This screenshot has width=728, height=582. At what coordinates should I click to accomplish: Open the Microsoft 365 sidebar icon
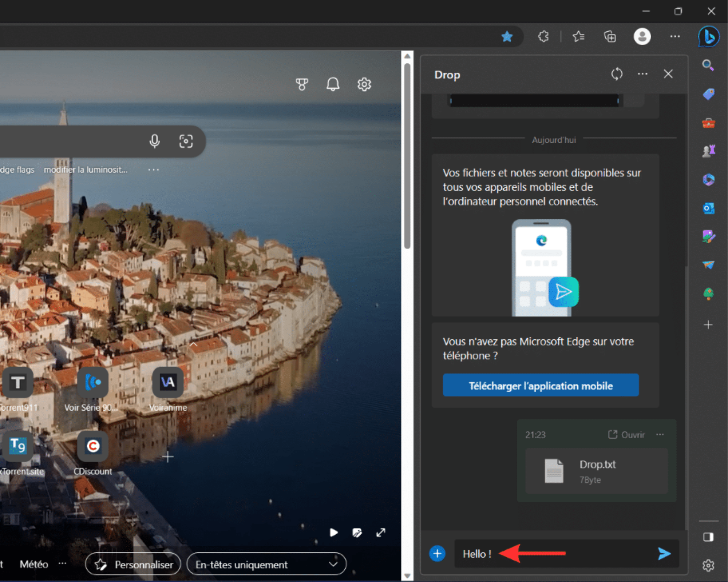click(708, 180)
